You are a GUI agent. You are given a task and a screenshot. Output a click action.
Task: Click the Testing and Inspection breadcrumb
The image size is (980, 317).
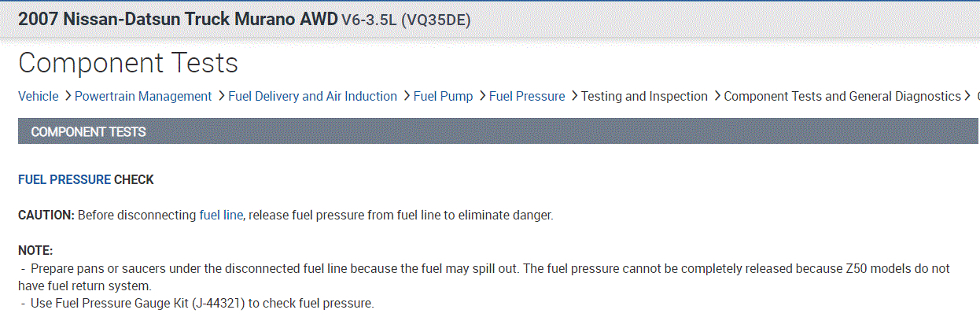(644, 96)
